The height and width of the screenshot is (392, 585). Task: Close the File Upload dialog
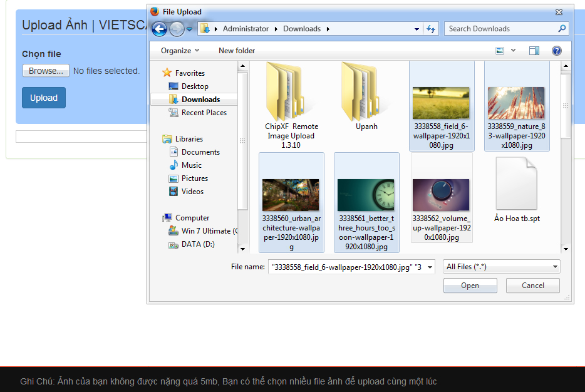pyautogui.click(x=559, y=13)
